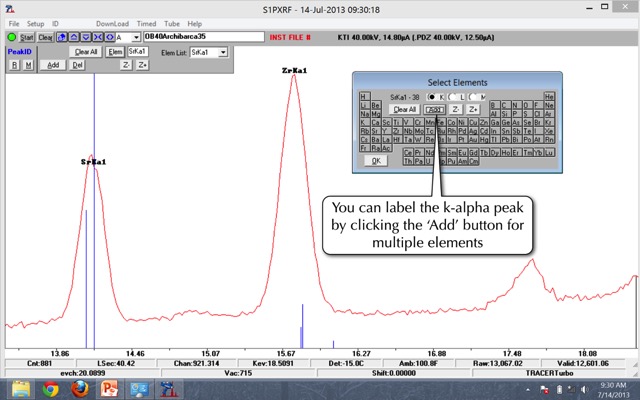Open the spectrum letter A dropdown

click(x=134, y=37)
